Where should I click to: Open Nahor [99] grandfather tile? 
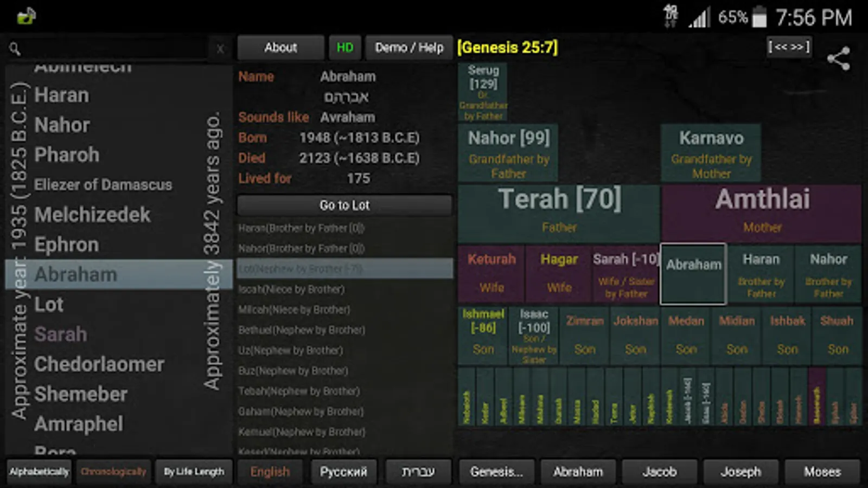508,153
